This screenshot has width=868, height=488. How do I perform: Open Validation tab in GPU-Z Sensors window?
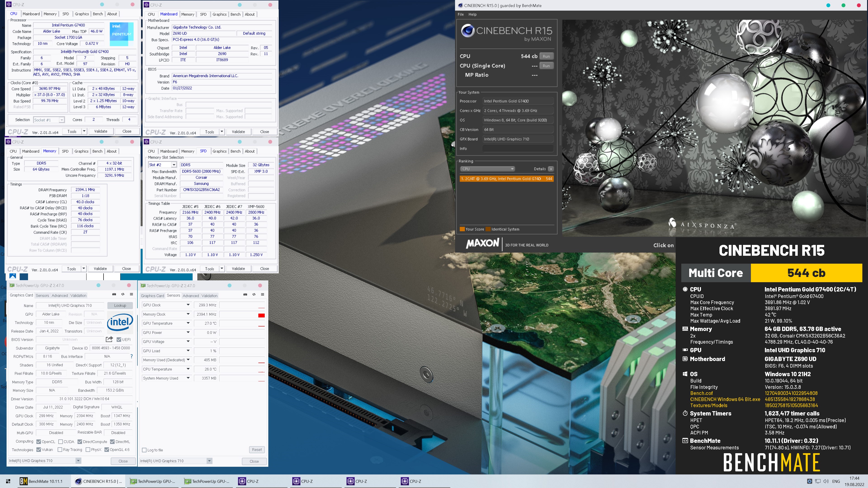pos(210,296)
